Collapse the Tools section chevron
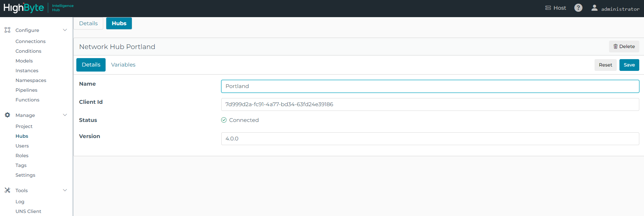644x216 pixels. tap(65, 190)
